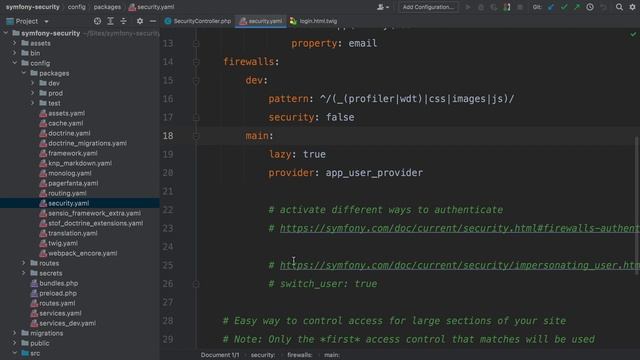Click line number 22 in gutter
This screenshot has height=360, width=640.
[168, 210]
